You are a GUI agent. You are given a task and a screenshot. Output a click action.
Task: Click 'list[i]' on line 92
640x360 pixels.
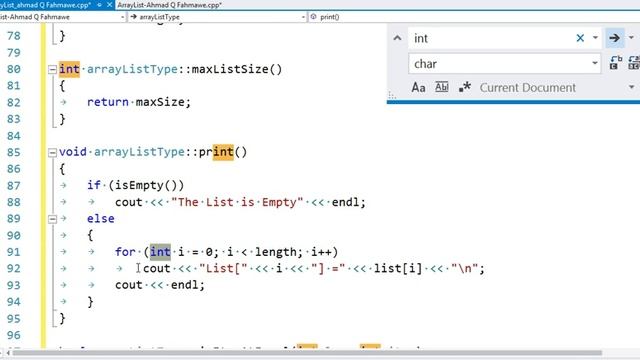(x=398, y=269)
